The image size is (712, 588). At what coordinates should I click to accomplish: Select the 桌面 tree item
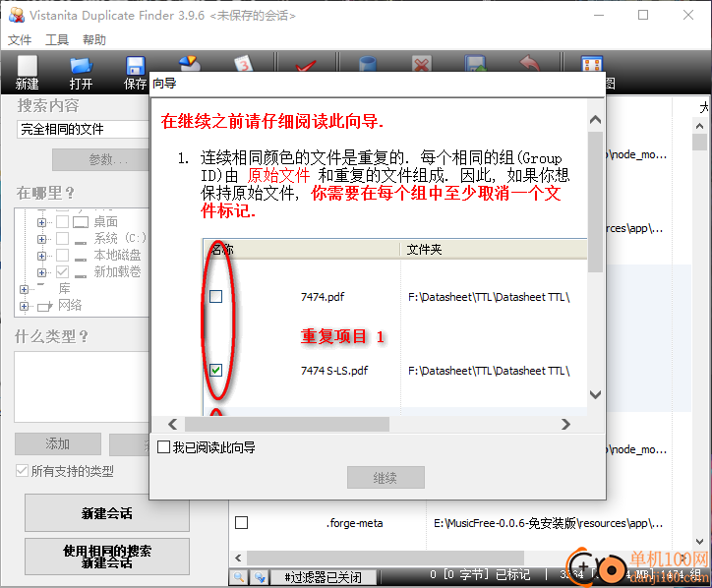[106, 222]
